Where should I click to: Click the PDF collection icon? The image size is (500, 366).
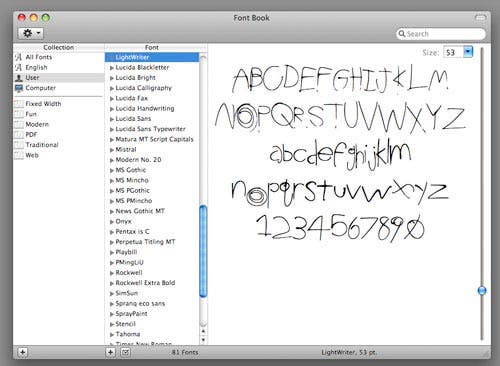coord(19,135)
